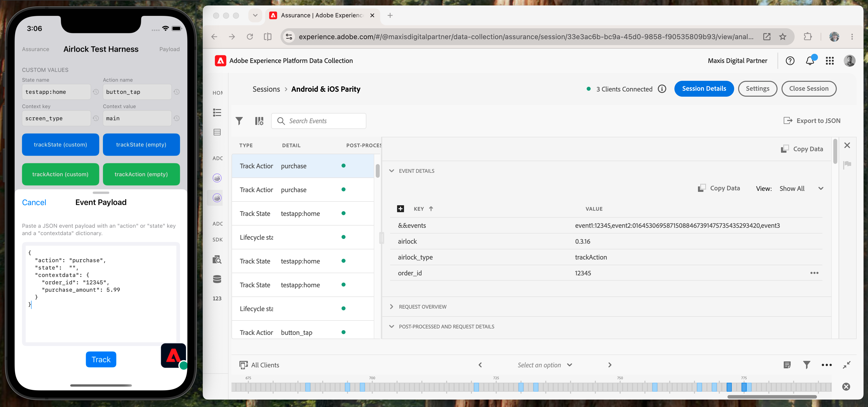The image size is (868, 407).
Task: Collapse the EVENT DETAILS section
Action: [392, 171]
